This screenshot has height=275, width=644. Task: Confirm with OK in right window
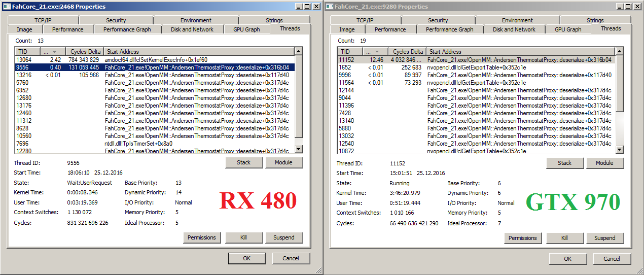click(x=568, y=259)
